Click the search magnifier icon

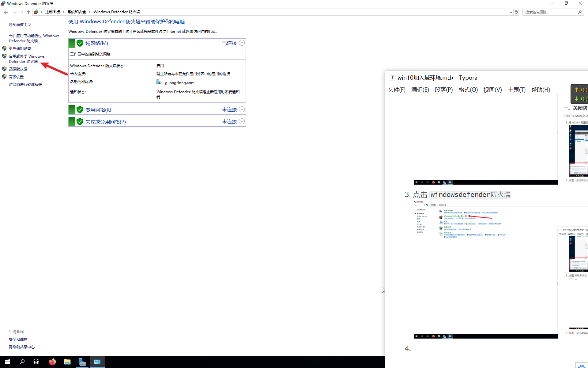tap(580, 12)
